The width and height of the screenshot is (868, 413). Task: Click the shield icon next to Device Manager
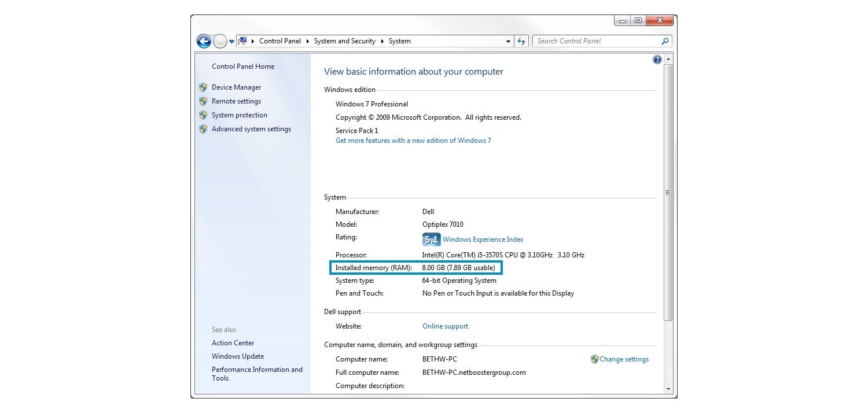(203, 87)
